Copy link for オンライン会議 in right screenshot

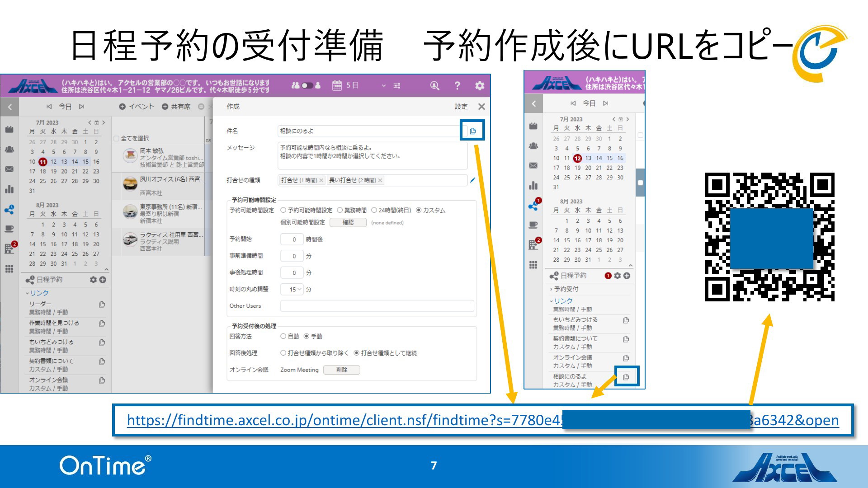(x=626, y=358)
